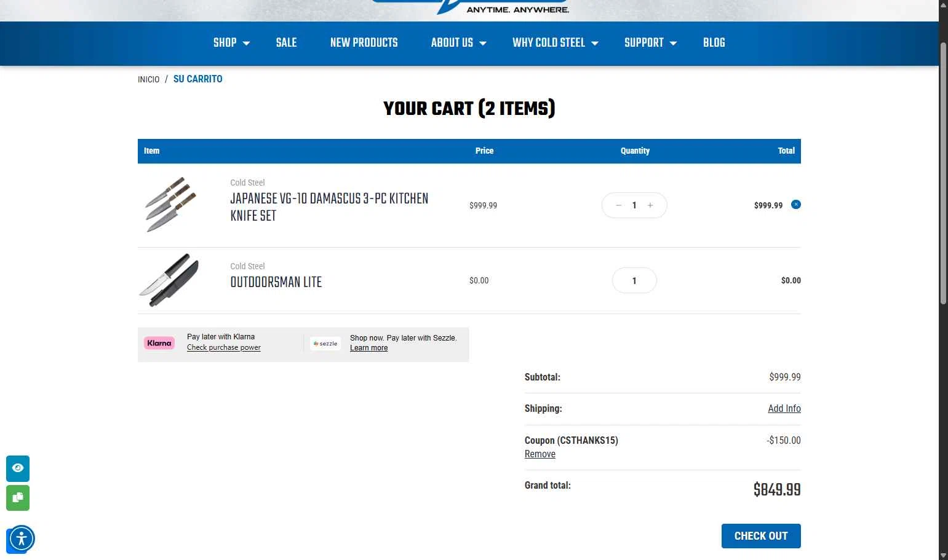948x560 pixels.
Task: Remove the CSTHANKS15 coupon
Action: click(540, 454)
